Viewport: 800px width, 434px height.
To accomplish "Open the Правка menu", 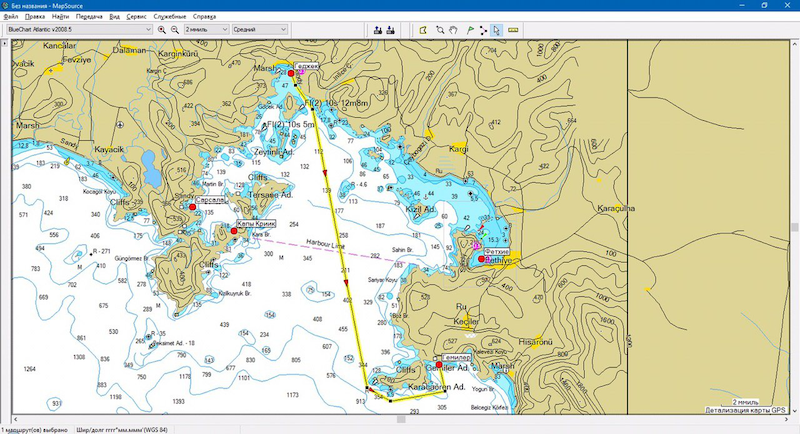I will point(35,16).
